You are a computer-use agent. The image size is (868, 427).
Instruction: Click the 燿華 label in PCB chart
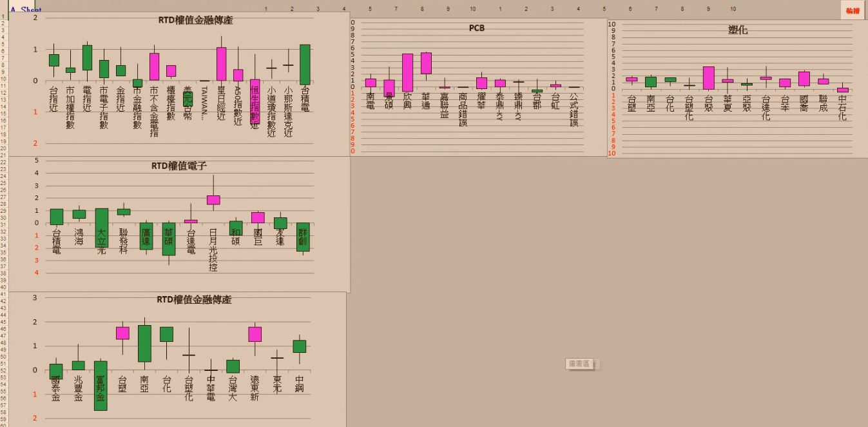[481, 101]
